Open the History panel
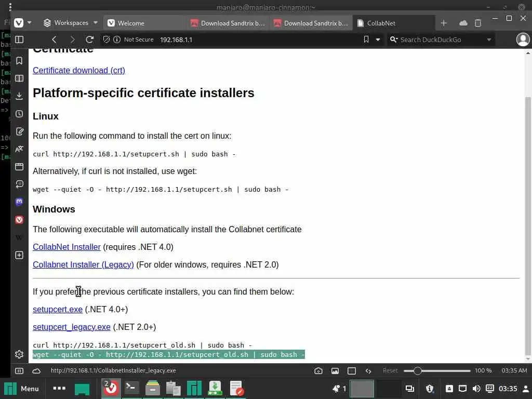The width and height of the screenshot is (532, 399). tap(19, 114)
